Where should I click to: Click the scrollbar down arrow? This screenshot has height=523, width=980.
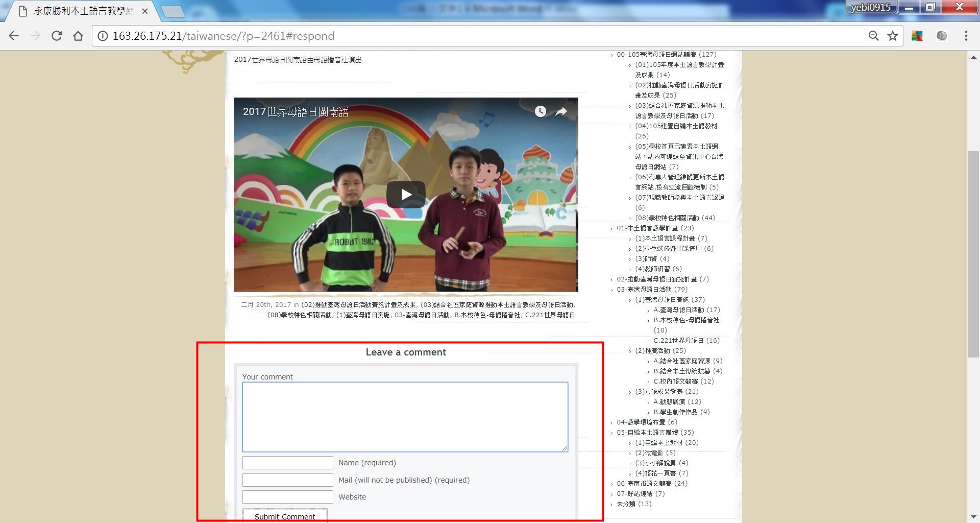pos(973,517)
